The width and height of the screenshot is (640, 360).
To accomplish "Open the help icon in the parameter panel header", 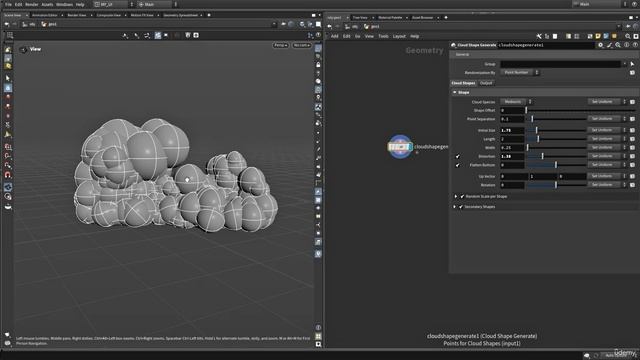I will pyautogui.click(x=635, y=45).
